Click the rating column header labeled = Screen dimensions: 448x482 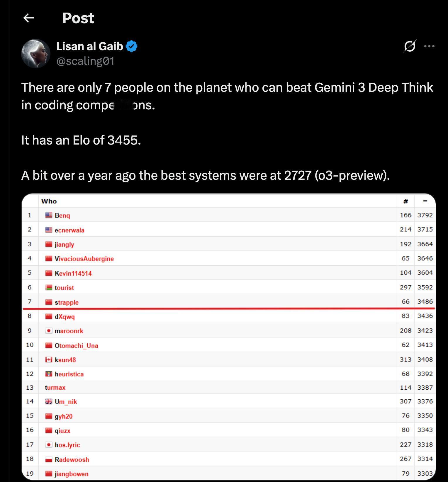(425, 201)
